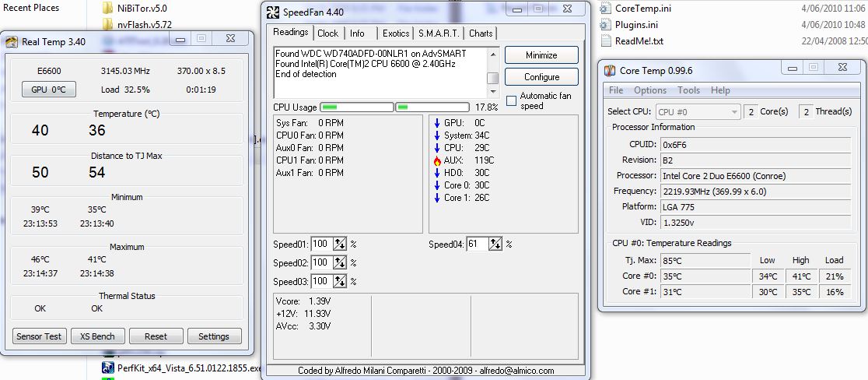Viewport: 868px width, 380px height.
Task: Click the ReadMe!.txt file icon
Action: tap(605, 41)
